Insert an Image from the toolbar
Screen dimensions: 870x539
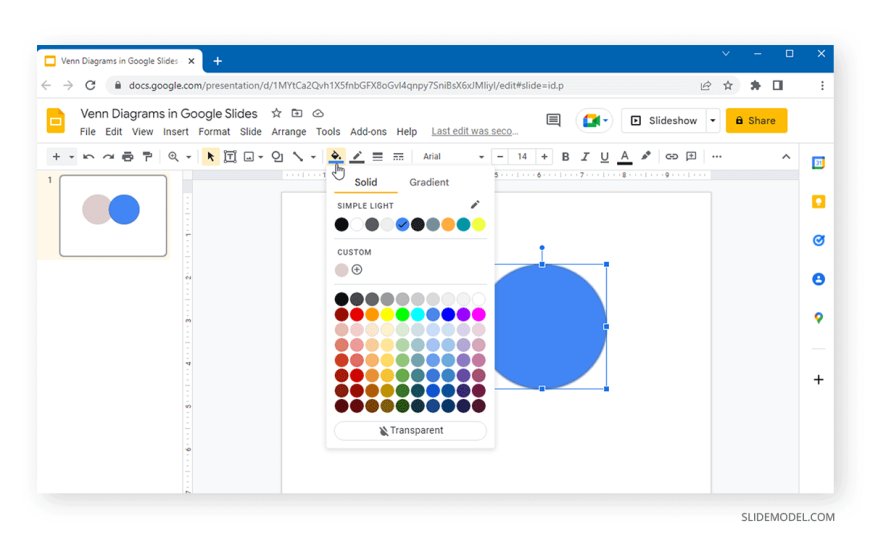tap(249, 157)
